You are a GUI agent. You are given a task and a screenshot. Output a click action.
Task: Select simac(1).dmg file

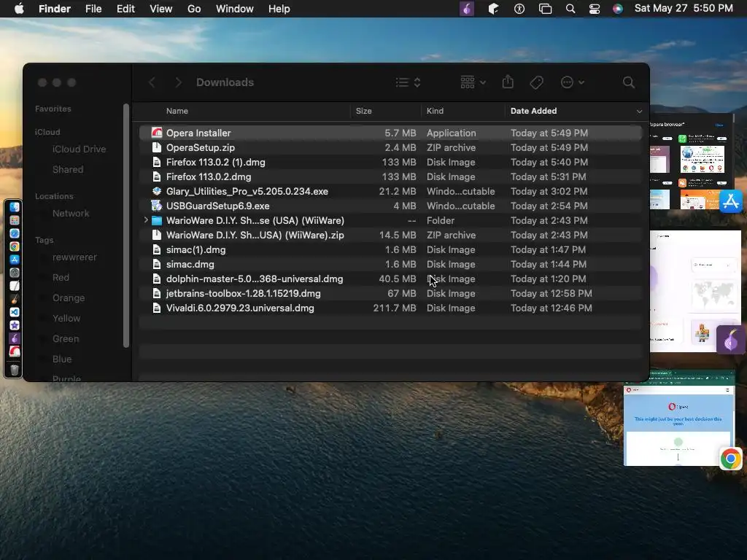click(x=391, y=249)
